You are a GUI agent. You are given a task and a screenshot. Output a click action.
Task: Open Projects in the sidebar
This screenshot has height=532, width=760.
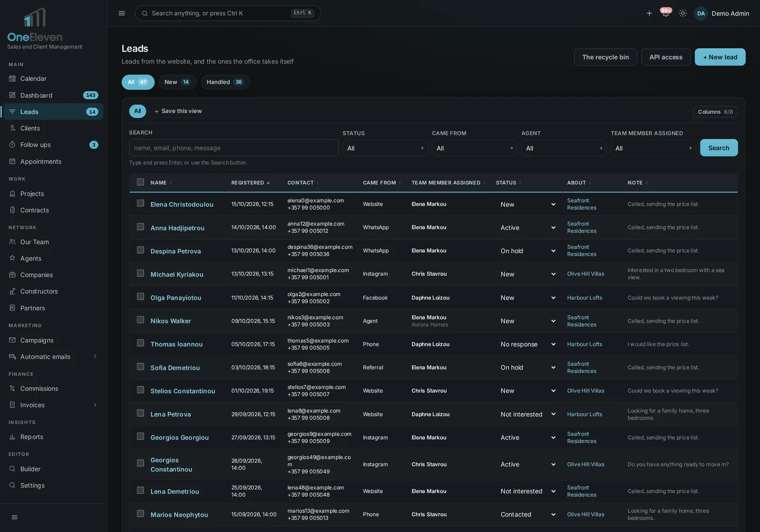(52, 194)
